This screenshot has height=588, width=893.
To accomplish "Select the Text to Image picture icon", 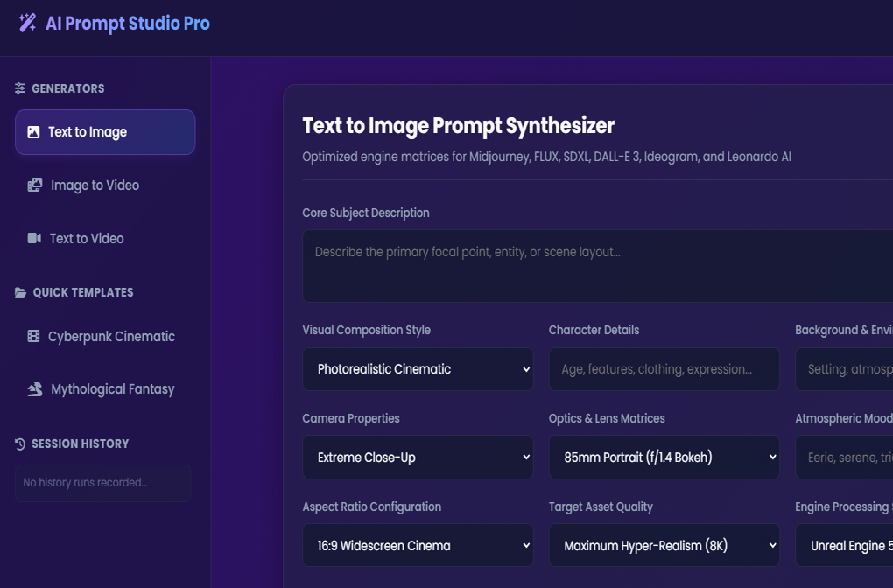I will [33, 132].
